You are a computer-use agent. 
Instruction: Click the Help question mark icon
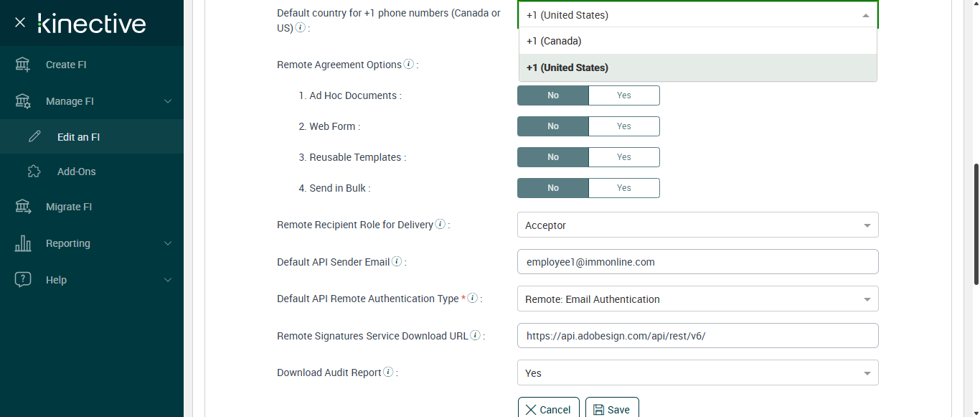pyautogui.click(x=23, y=280)
